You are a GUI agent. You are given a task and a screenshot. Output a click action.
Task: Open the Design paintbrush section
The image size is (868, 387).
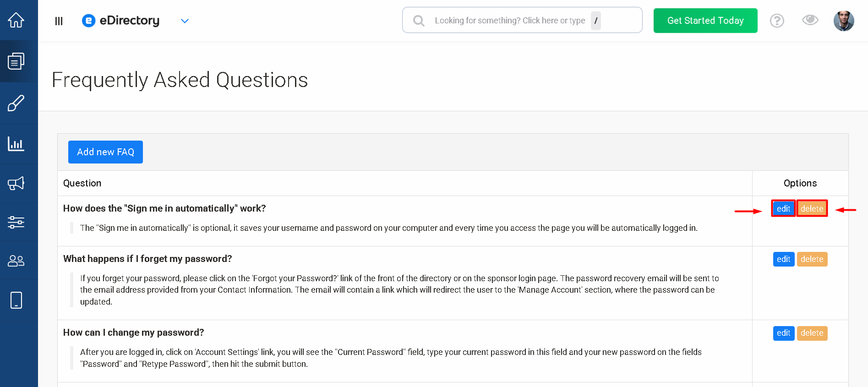click(16, 103)
